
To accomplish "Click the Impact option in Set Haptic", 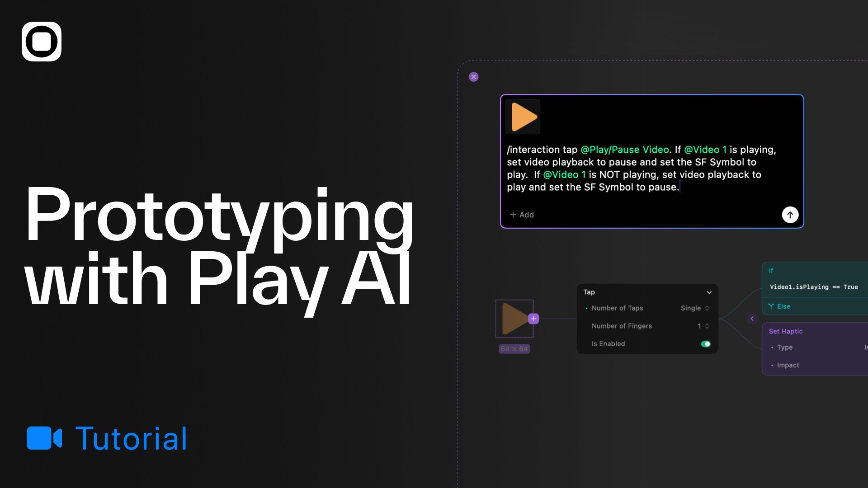I will point(788,365).
